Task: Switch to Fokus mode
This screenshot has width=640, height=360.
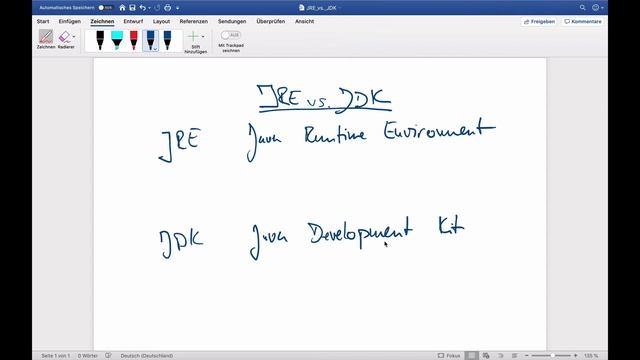Action: [x=449, y=356]
